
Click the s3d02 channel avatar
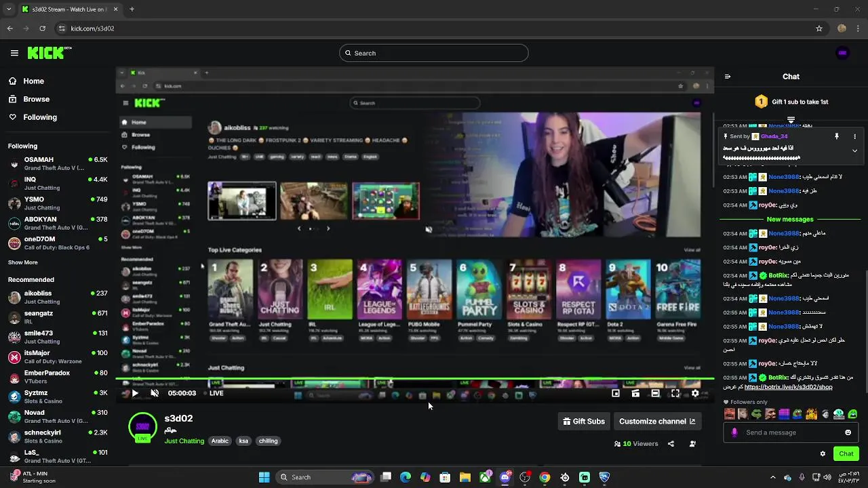coord(142,426)
